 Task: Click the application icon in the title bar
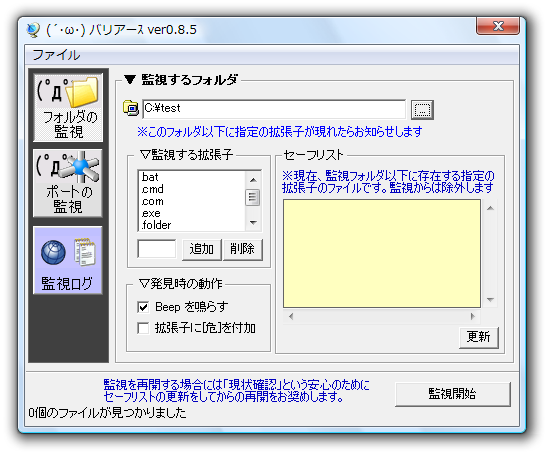pyautogui.click(x=33, y=30)
